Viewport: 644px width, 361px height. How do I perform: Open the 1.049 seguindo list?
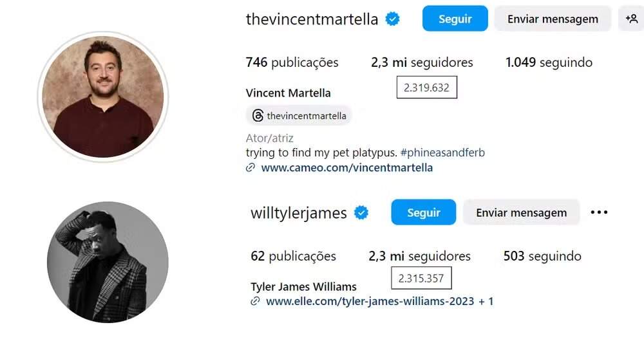[x=549, y=62]
